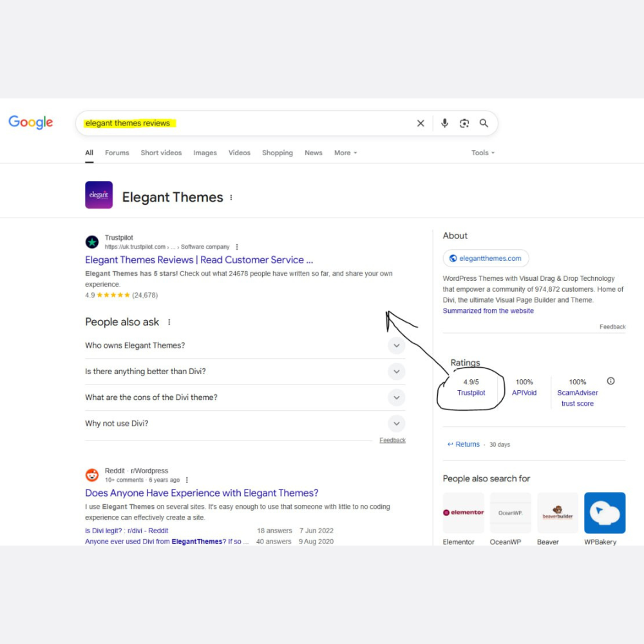This screenshot has height=644, width=644.
Task: Open 'is Divi legit? : r/divi' link
Action: [126, 531]
